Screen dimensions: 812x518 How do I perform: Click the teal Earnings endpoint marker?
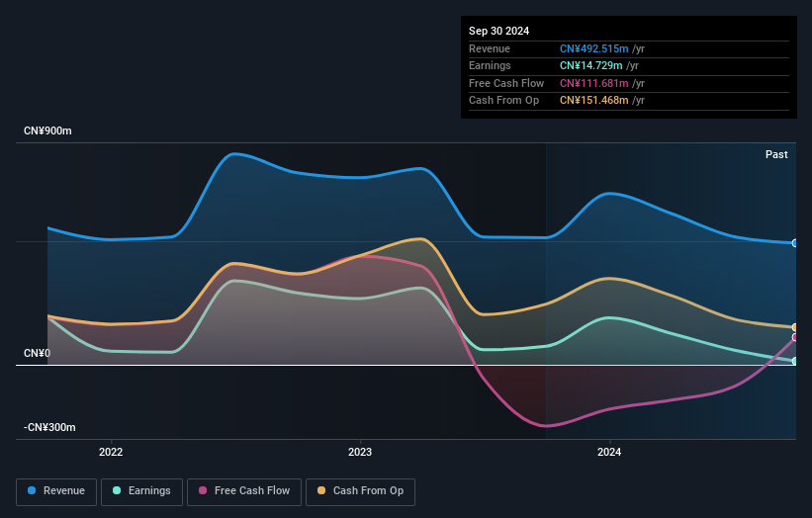pyautogui.click(x=795, y=361)
